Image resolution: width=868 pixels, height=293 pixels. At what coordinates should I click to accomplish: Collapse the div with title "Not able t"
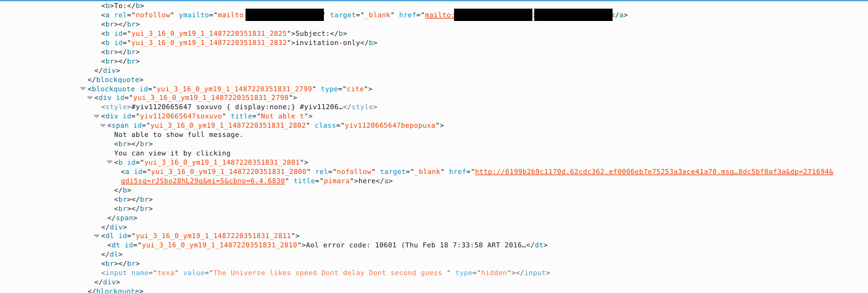click(x=96, y=116)
